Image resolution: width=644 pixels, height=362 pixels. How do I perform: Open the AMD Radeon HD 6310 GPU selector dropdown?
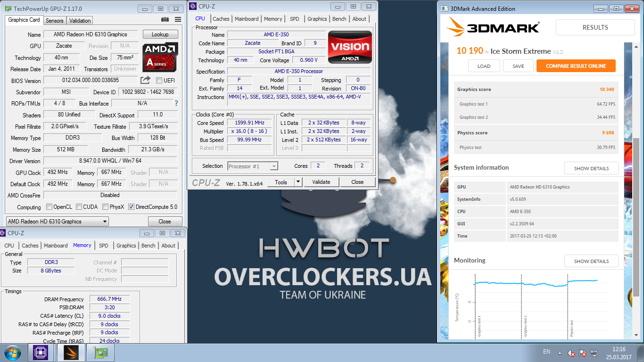(x=57, y=222)
